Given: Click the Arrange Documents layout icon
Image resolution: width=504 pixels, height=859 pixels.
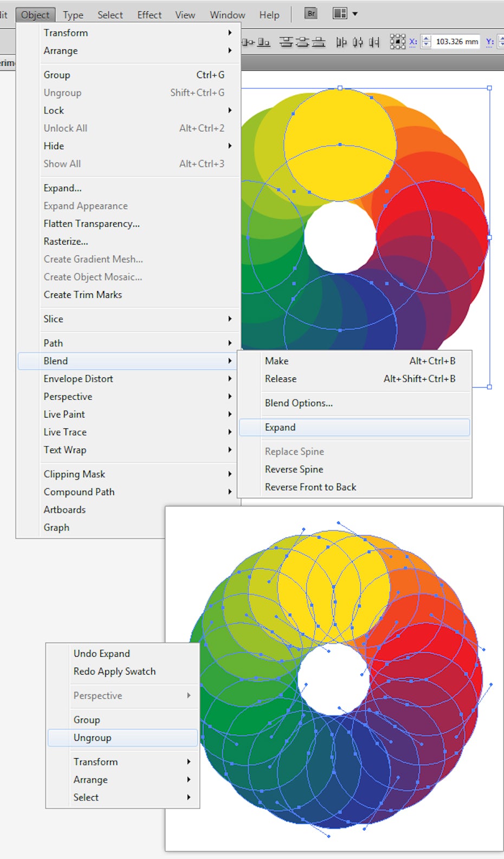Looking at the screenshot, I should click(340, 14).
